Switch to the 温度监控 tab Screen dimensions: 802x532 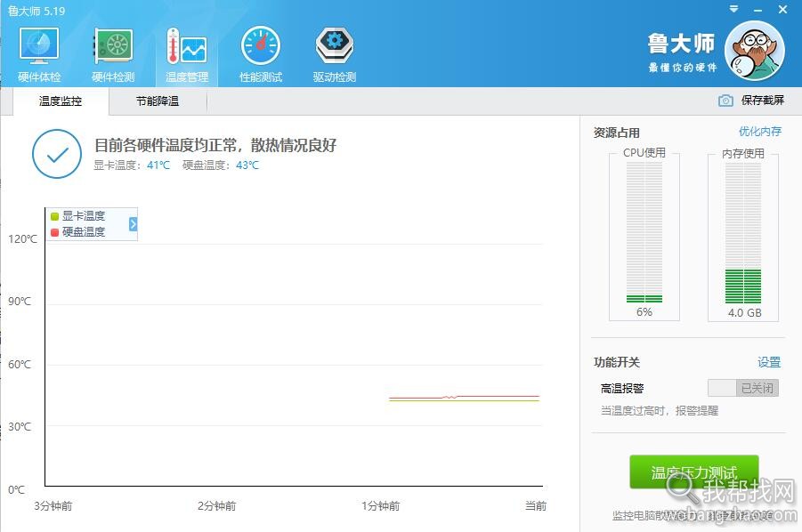pos(61,101)
